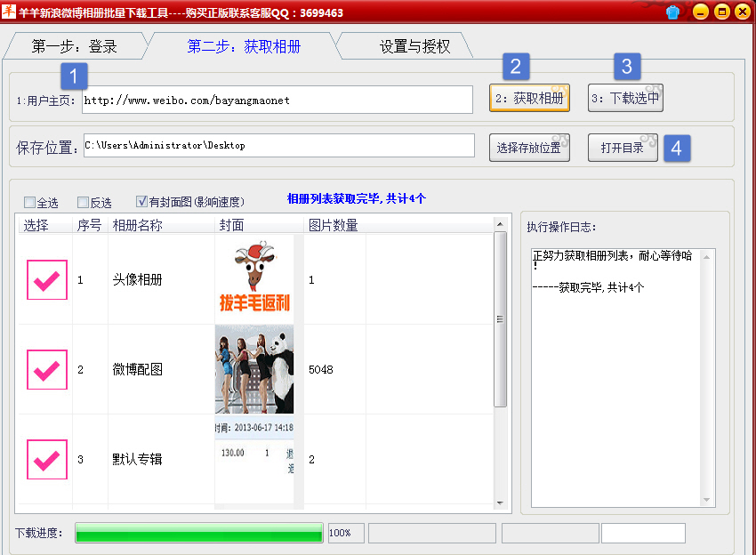Click blue step marker number 4
Screen dimensions: 756x555
[677, 148]
